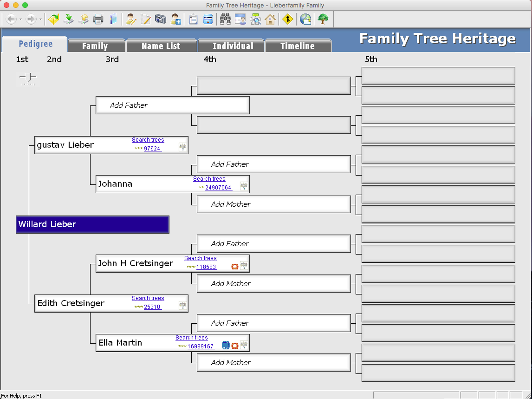Click Add Father above Johanna
The width and height of the screenshot is (532, 399).
[273, 164]
